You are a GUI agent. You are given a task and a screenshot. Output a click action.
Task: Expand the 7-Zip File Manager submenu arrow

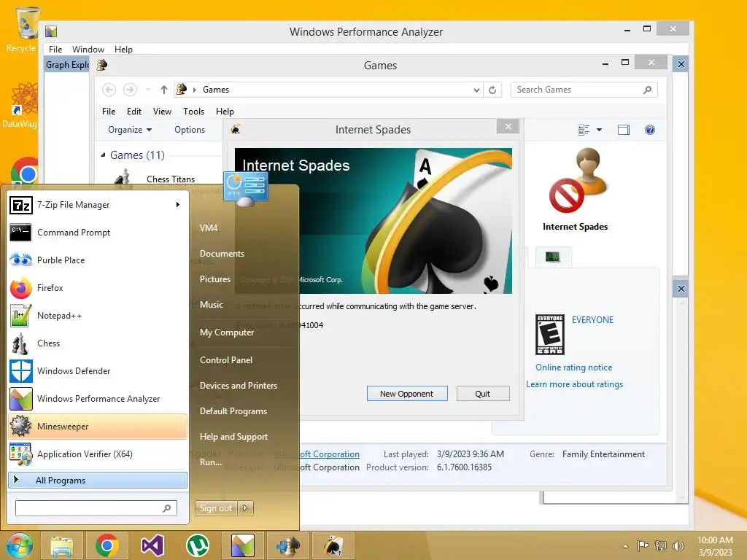(178, 205)
